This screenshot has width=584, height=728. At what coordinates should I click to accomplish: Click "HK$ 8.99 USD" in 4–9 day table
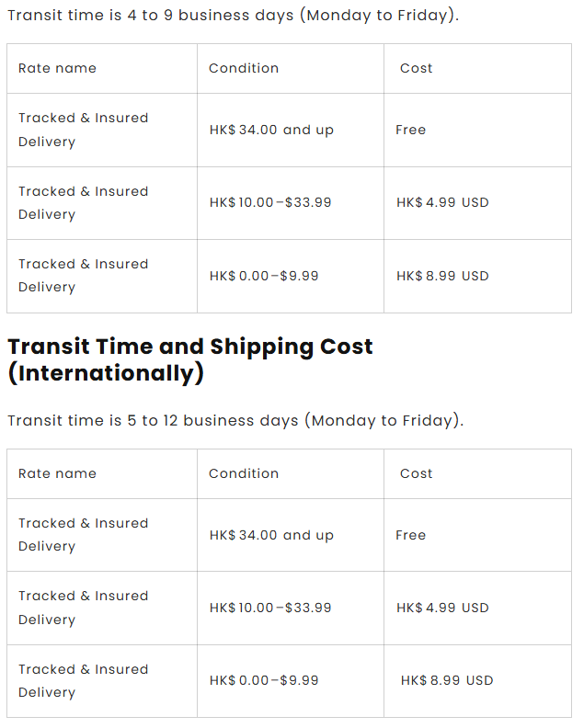(x=442, y=276)
